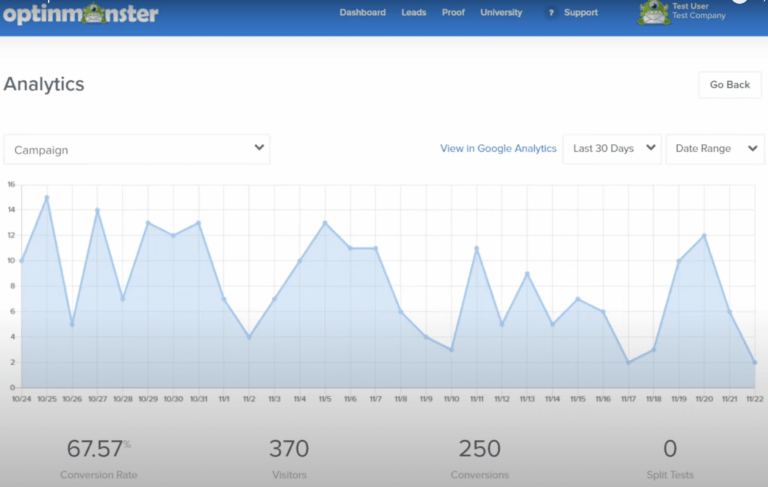Click the 11/20 data point
Viewport: 768px width, 487px height.
[704, 236]
